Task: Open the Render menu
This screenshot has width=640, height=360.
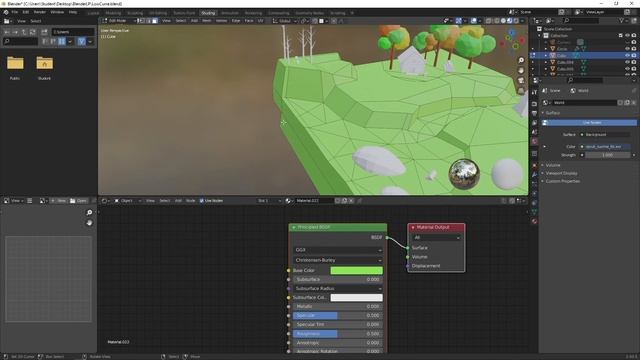Action: point(40,12)
